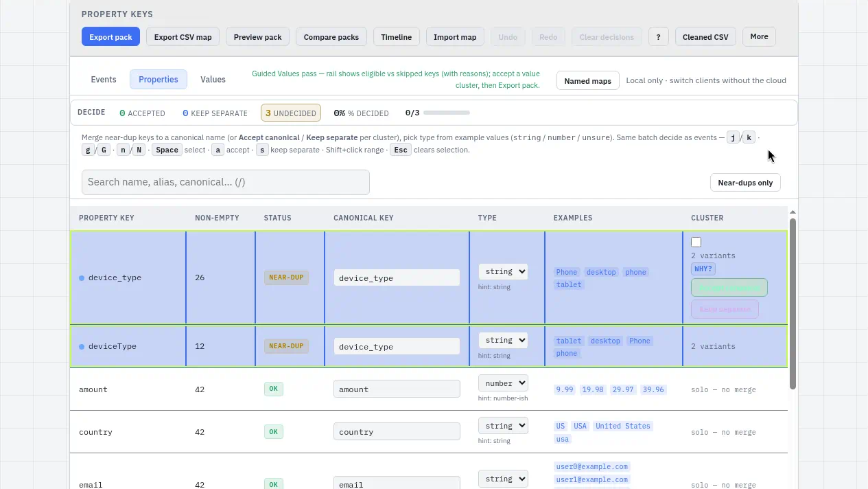The width and height of the screenshot is (868, 489).
Task: Switch to the Properties tab
Action: [159, 80]
